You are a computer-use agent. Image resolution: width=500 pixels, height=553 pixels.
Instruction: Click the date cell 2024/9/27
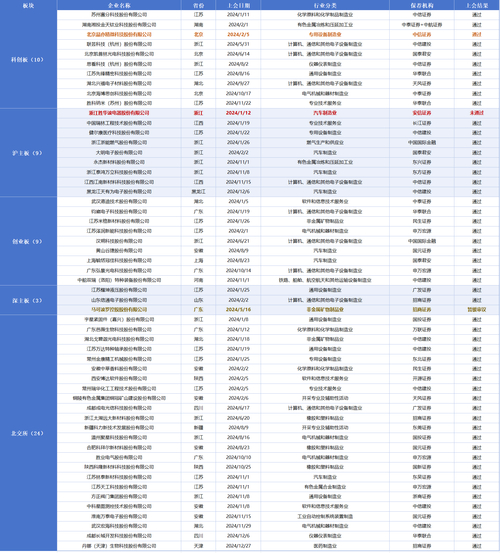(x=238, y=84)
